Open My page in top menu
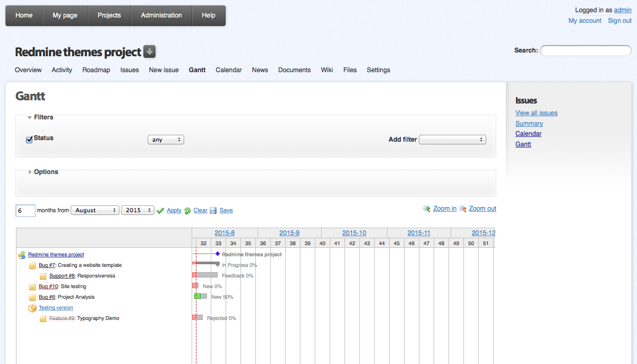Screen dimensions: 637x364 coord(65,15)
